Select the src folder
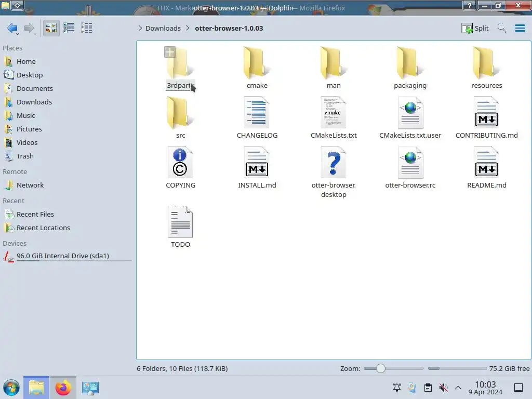Screen dimensions: 532x399 point(180,117)
